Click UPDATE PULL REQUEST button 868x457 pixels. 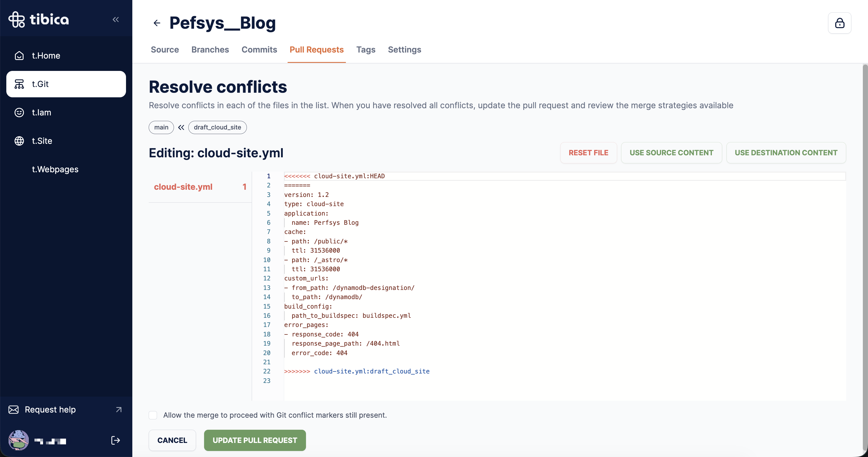(x=255, y=440)
